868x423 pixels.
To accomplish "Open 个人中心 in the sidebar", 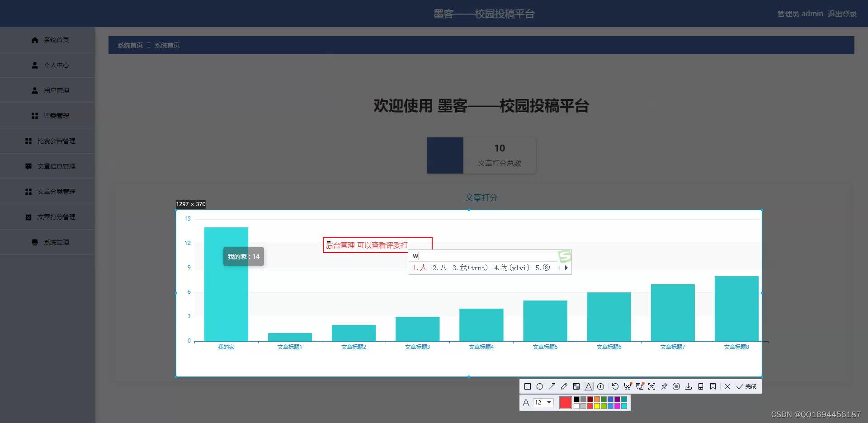I will click(47, 65).
